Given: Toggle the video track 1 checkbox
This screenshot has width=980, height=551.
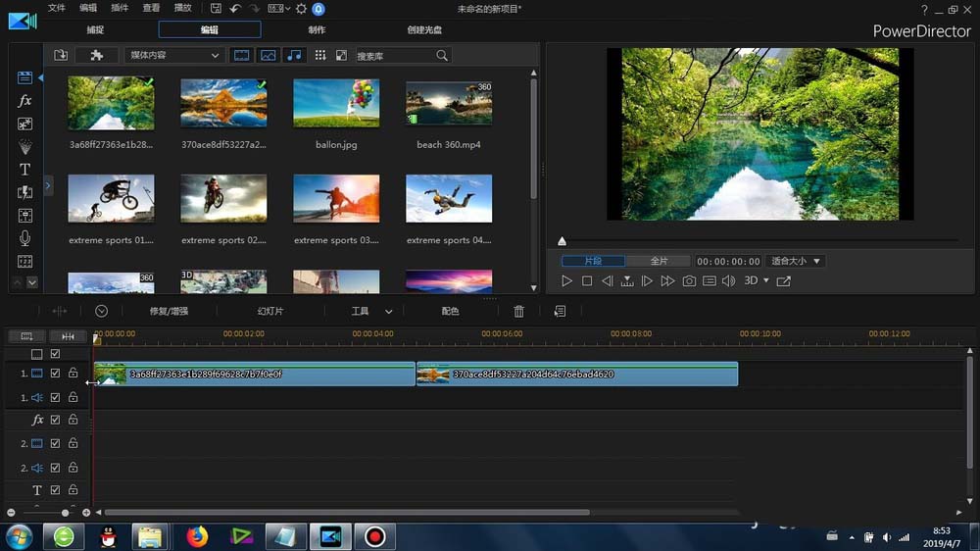Looking at the screenshot, I should point(56,374).
